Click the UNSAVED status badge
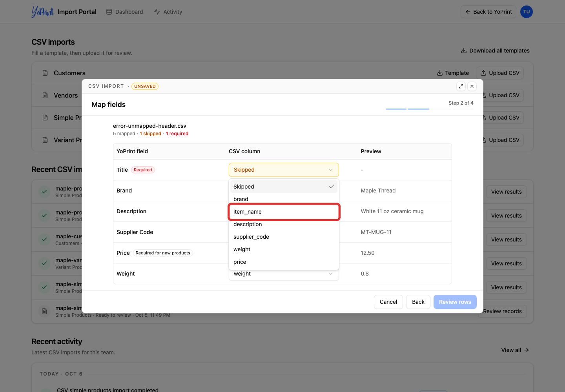Viewport: 565px width, 392px height. click(145, 86)
